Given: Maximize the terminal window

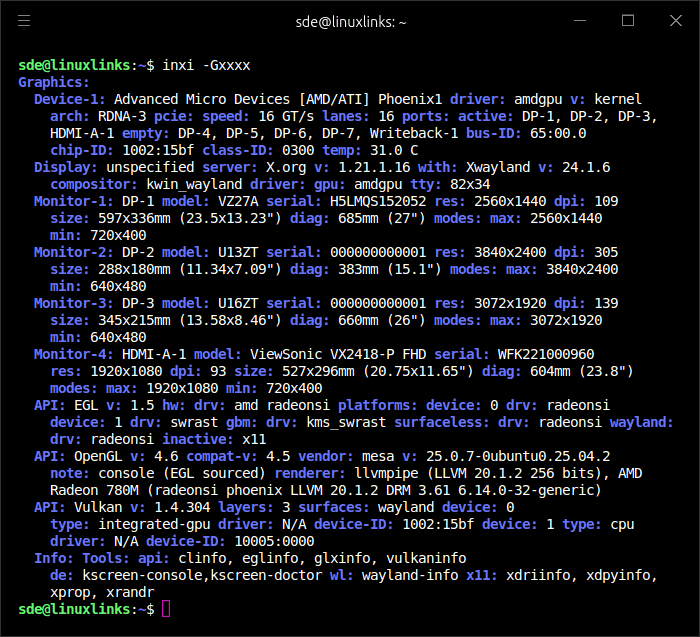Looking at the screenshot, I should click(x=628, y=20).
